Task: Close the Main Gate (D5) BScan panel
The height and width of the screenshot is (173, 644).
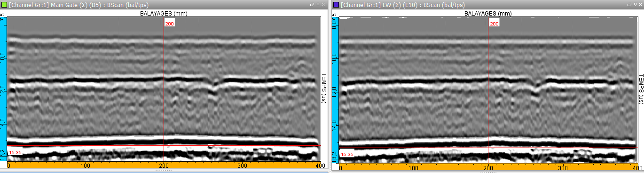Action: pos(323,4)
